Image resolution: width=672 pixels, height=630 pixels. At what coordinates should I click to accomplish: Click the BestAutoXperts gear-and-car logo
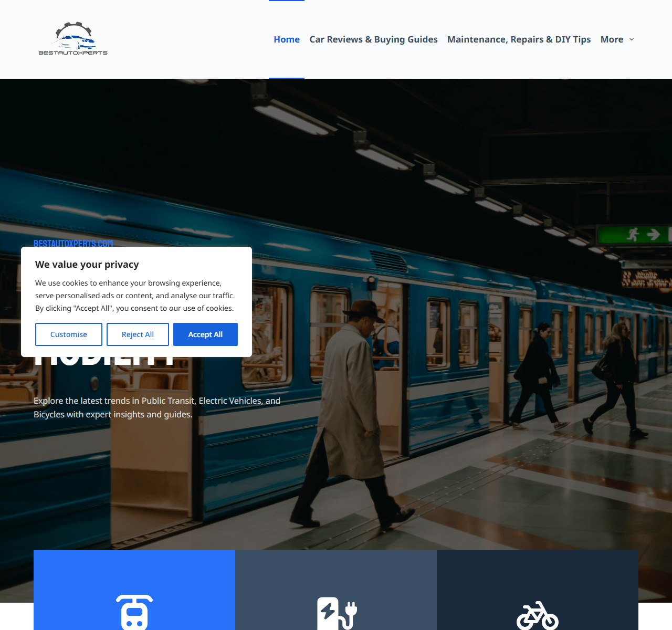click(73, 39)
